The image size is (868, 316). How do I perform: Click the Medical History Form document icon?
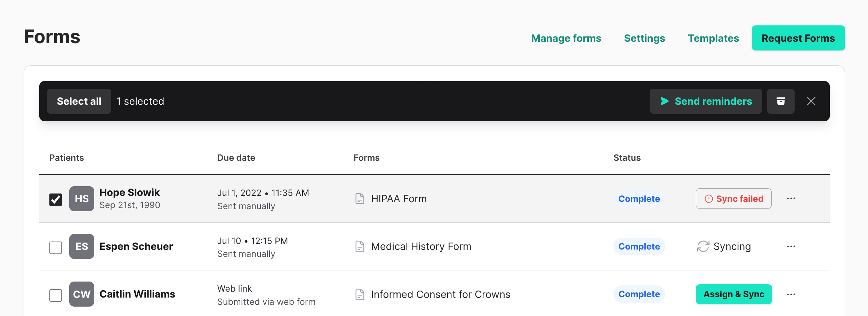pyautogui.click(x=360, y=246)
